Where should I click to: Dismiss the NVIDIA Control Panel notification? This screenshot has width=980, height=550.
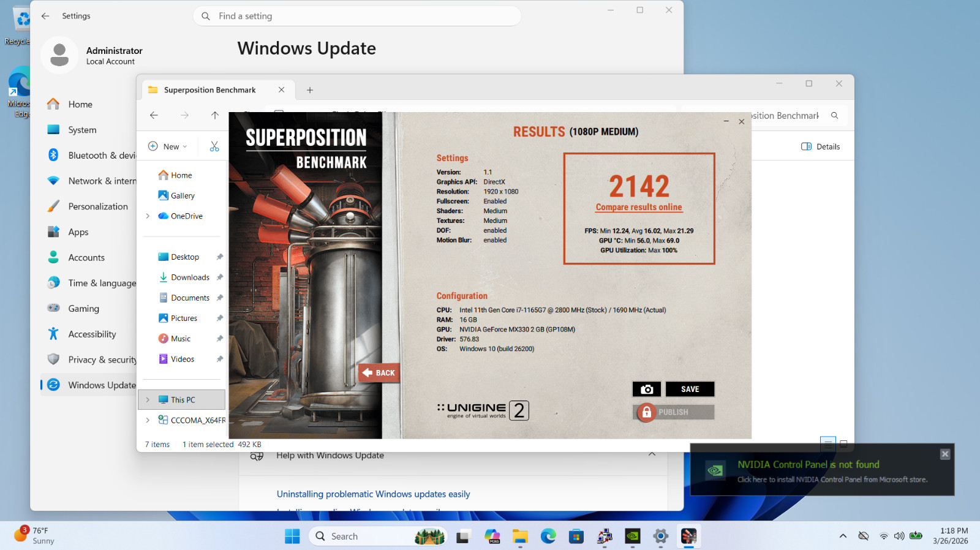pyautogui.click(x=945, y=454)
